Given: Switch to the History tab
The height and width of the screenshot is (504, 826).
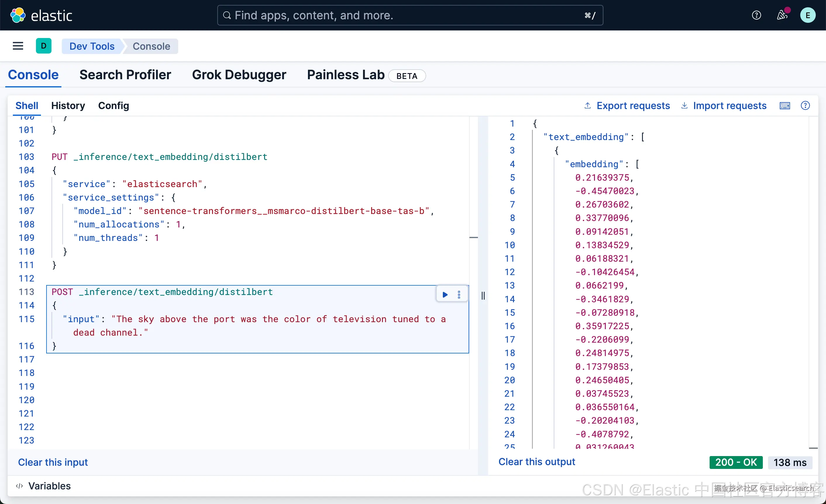Looking at the screenshot, I should tap(68, 106).
